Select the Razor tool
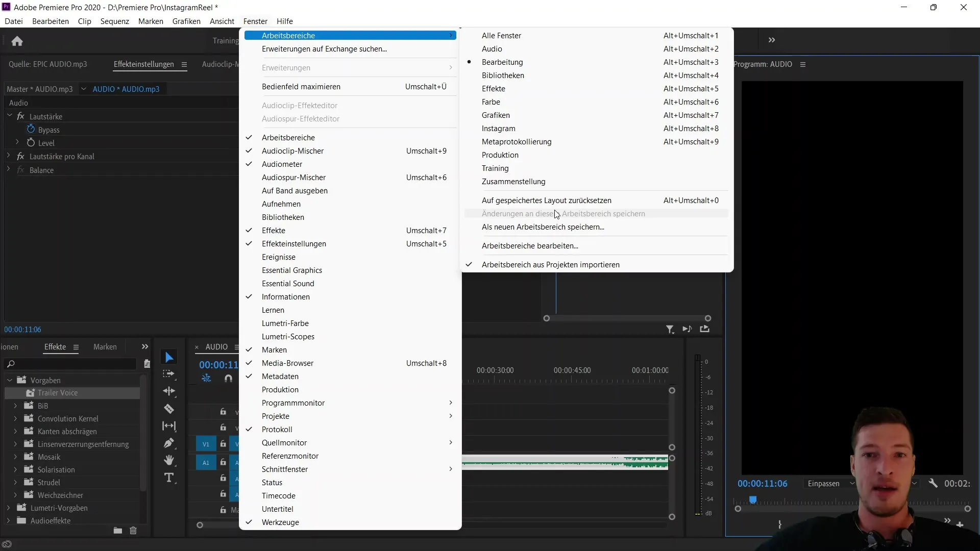Image resolution: width=980 pixels, height=551 pixels. (169, 409)
